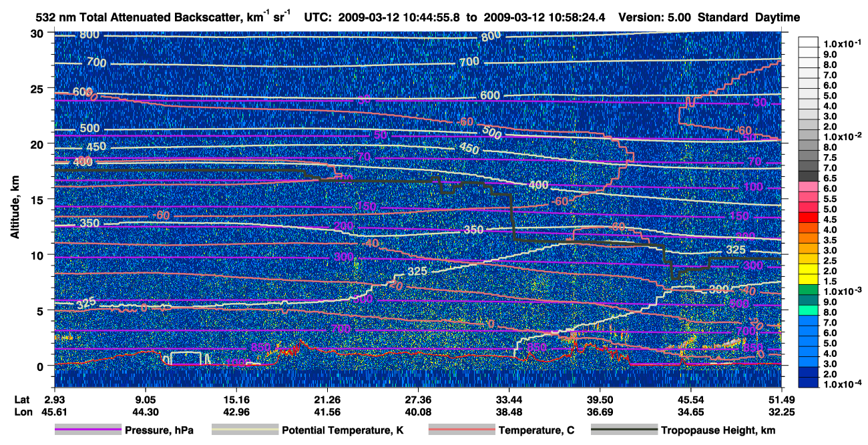Click latitude value '15.16'

[236, 399]
